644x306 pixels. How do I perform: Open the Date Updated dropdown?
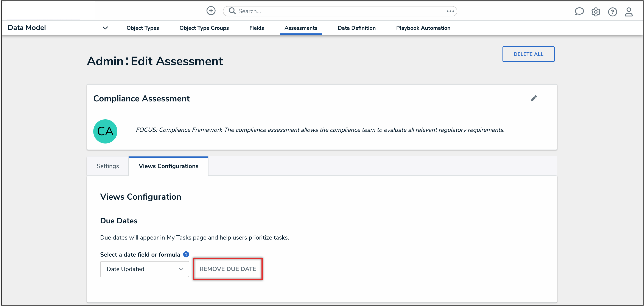(x=144, y=269)
